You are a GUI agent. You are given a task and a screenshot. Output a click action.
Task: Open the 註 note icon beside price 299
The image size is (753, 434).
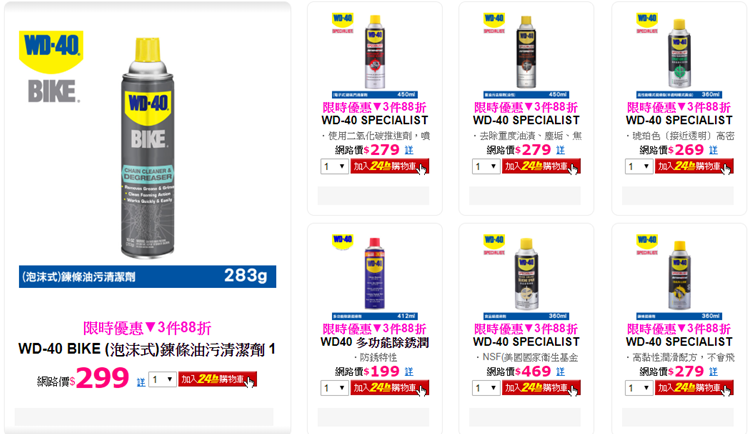(141, 382)
